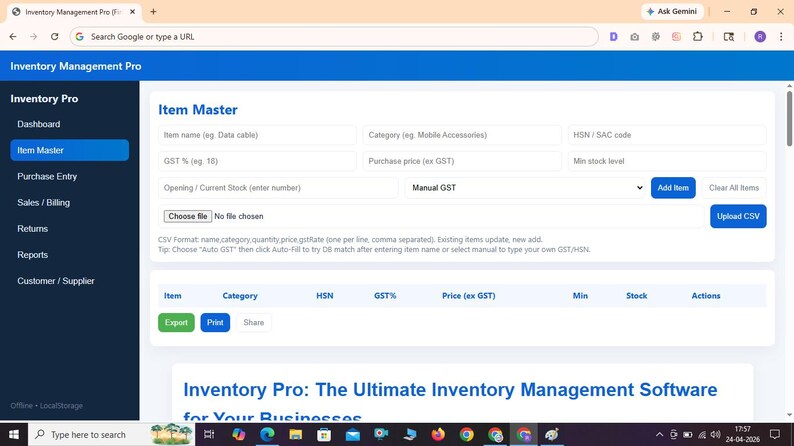The height and width of the screenshot is (446, 794).
Task: Click the HSN / SAC code field
Action: 667,135
